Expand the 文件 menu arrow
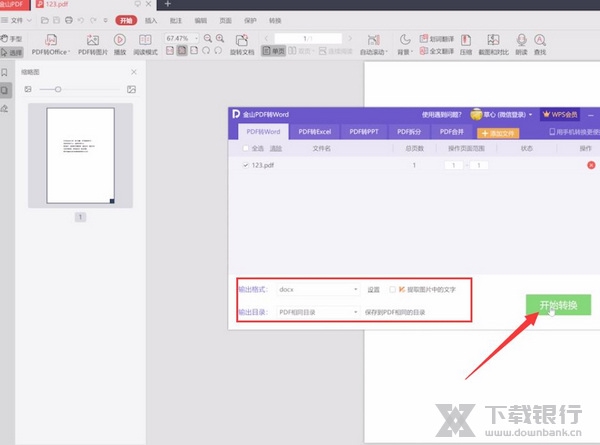600x445 pixels. click(x=29, y=20)
